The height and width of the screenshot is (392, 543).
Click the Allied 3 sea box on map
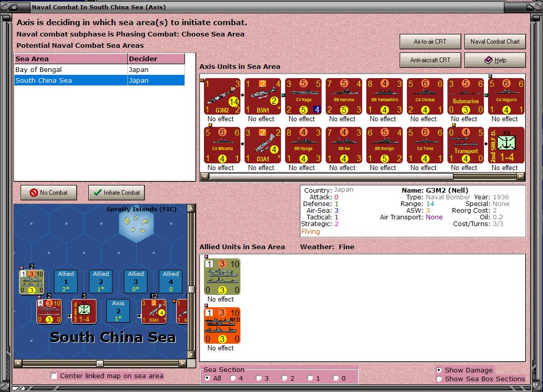tap(136, 281)
